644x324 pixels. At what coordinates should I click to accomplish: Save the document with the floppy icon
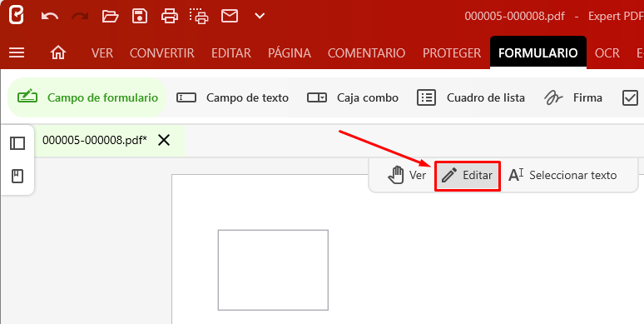140,16
